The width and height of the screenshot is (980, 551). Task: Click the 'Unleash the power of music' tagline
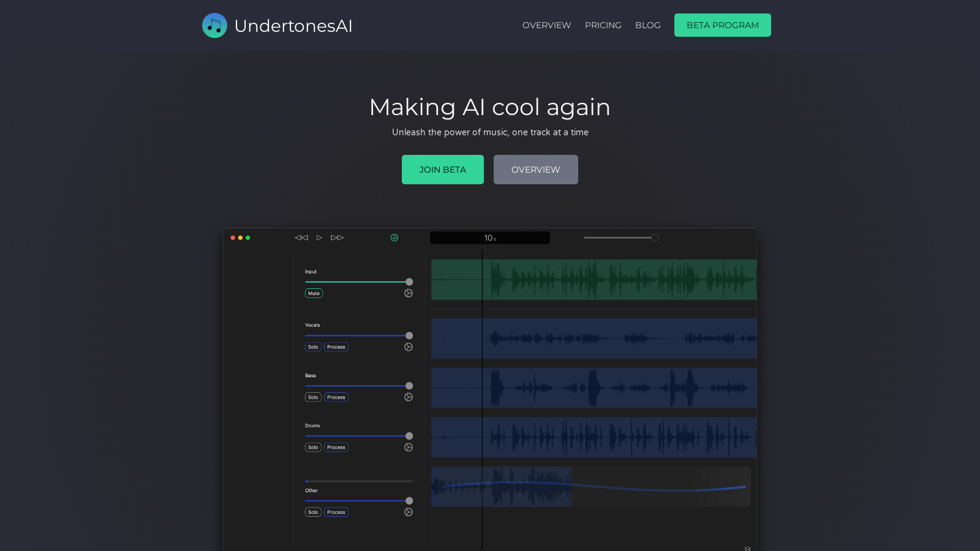pos(490,132)
